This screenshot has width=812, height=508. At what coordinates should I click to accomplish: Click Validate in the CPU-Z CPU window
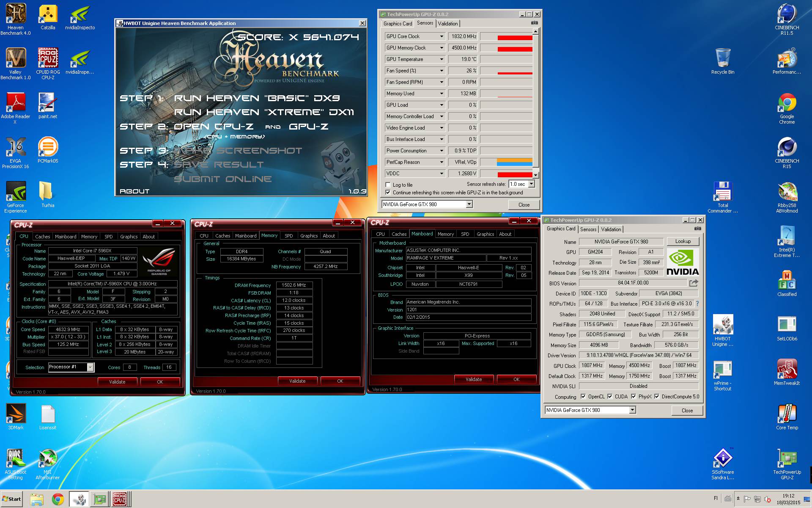117,381
